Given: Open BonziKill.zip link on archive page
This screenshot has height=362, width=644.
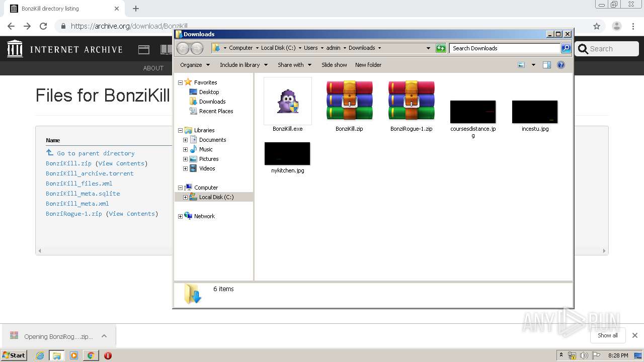Looking at the screenshot, I should coord(68,163).
